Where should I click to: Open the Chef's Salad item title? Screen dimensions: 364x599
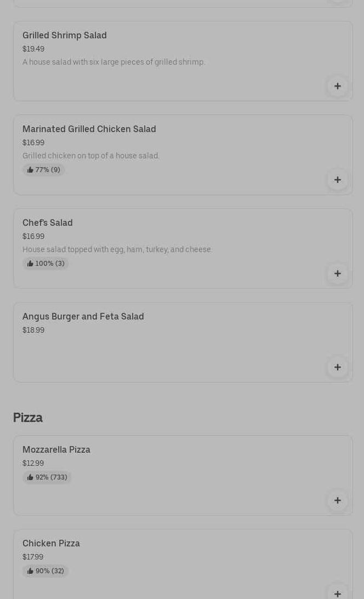[x=48, y=223]
